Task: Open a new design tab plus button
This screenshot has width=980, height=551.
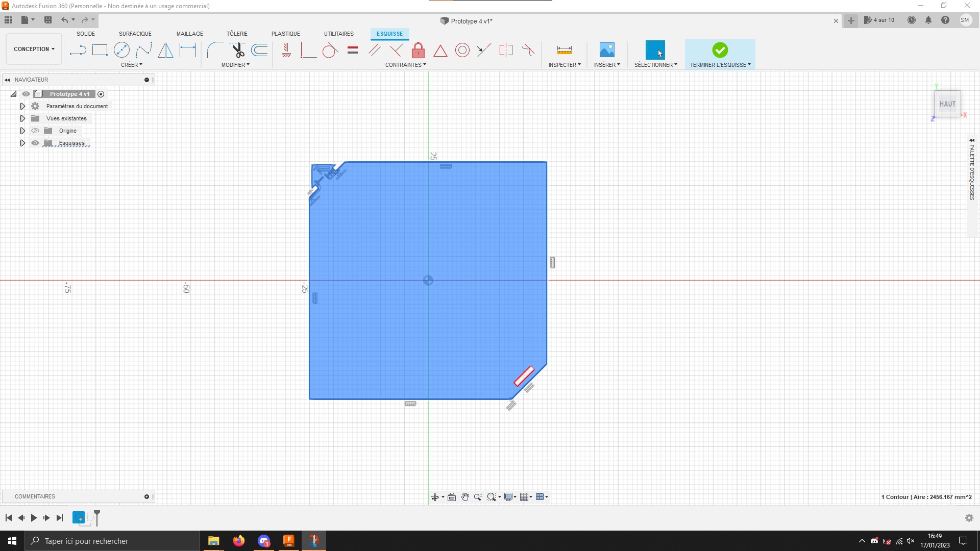Action: (x=851, y=20)
